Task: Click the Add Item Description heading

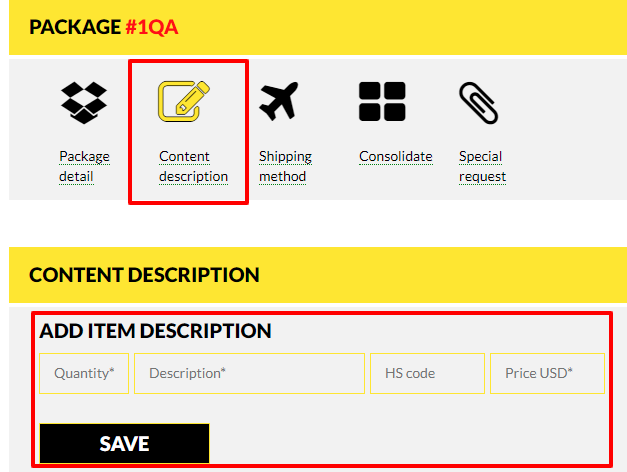Action: [155, 331]
